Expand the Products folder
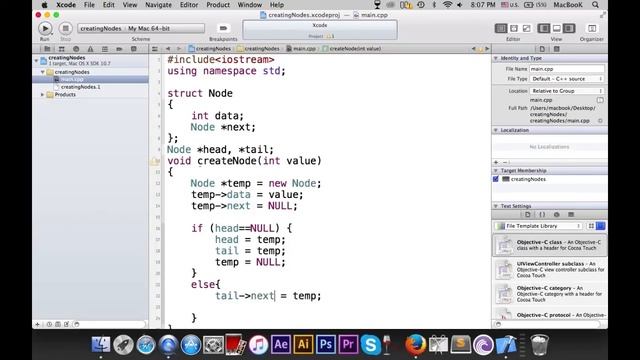 click(x=42, y=94)
